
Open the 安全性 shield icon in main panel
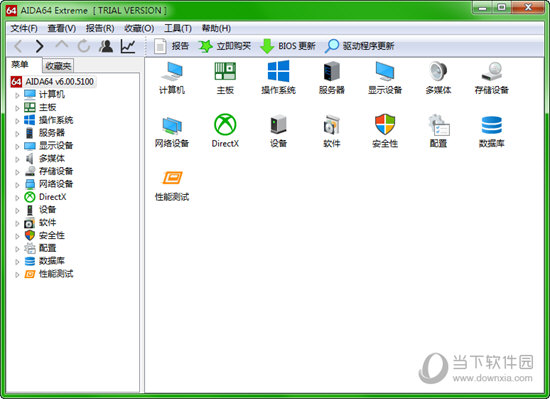385,124
